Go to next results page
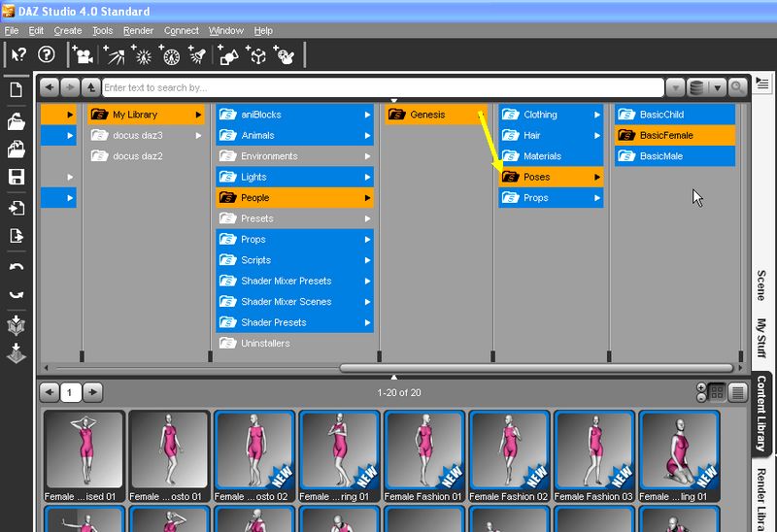Screen dimensions: 777x532 pos(92,392)
